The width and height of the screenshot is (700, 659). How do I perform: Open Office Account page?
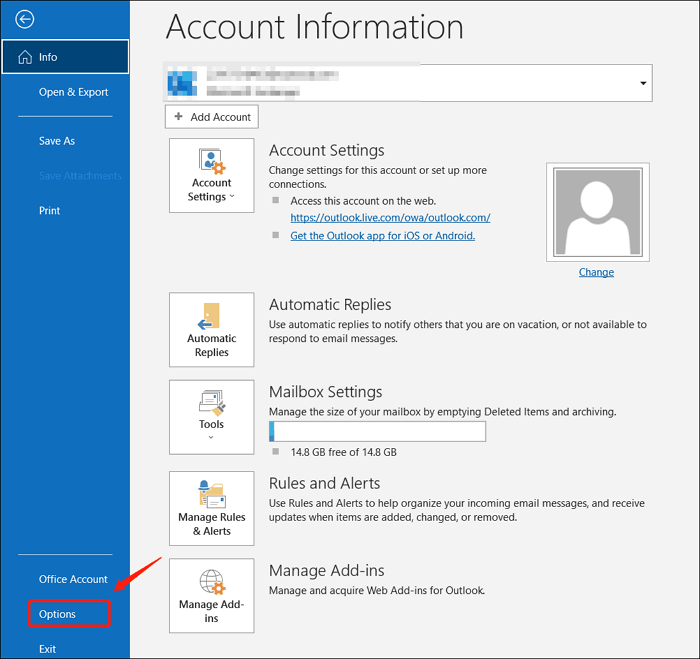(x=73, y=579)
